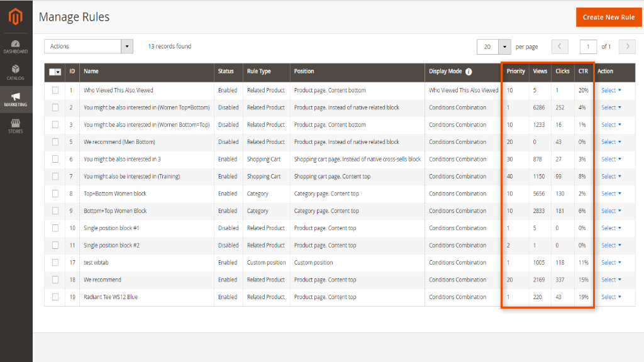Click the page number input field
644x362 pixels.
click(588, 47)
